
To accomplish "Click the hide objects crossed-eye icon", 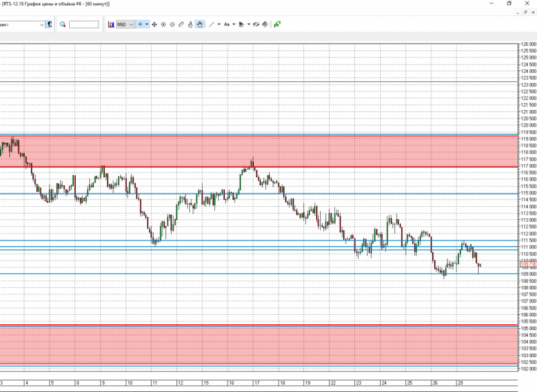I will (256, 24).
